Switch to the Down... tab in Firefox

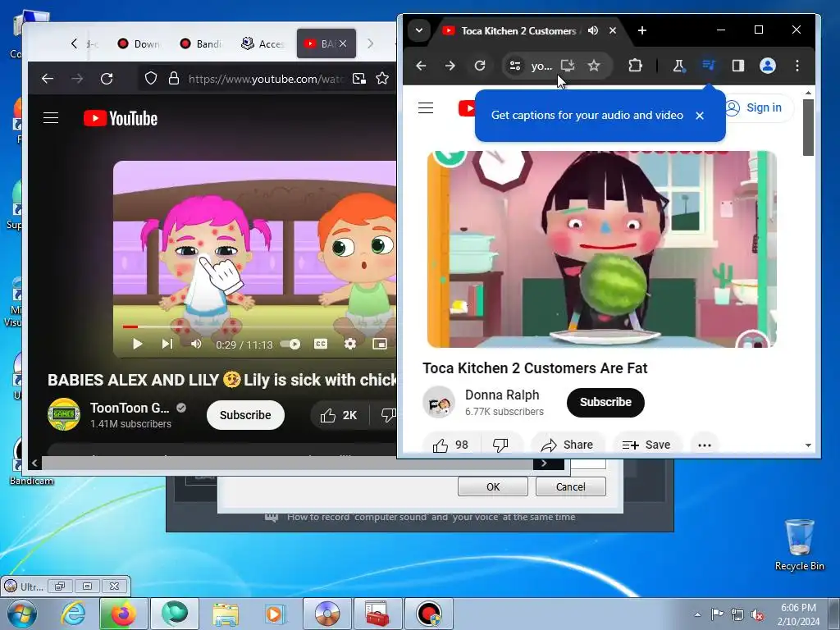point(139,44)
